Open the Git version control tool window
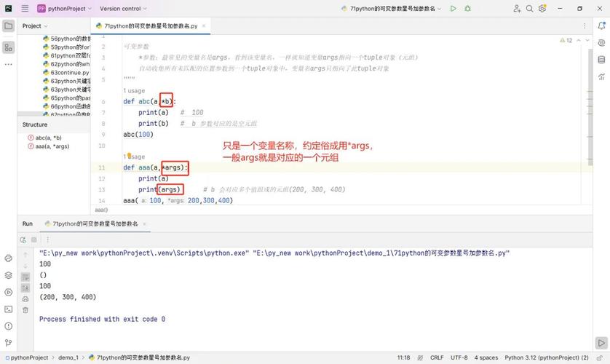This screenshot has width=610, height=364. tap(9, 343)
